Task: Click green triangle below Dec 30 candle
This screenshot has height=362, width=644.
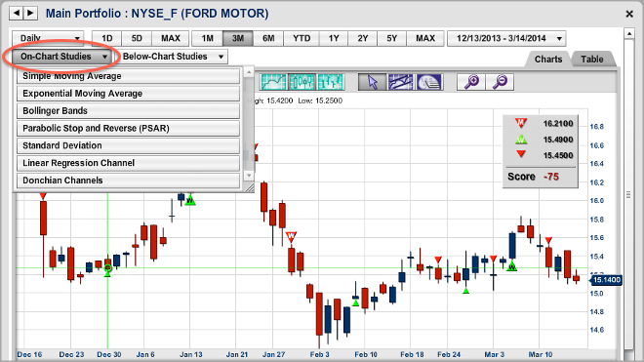Action: [x=107, y=273]
